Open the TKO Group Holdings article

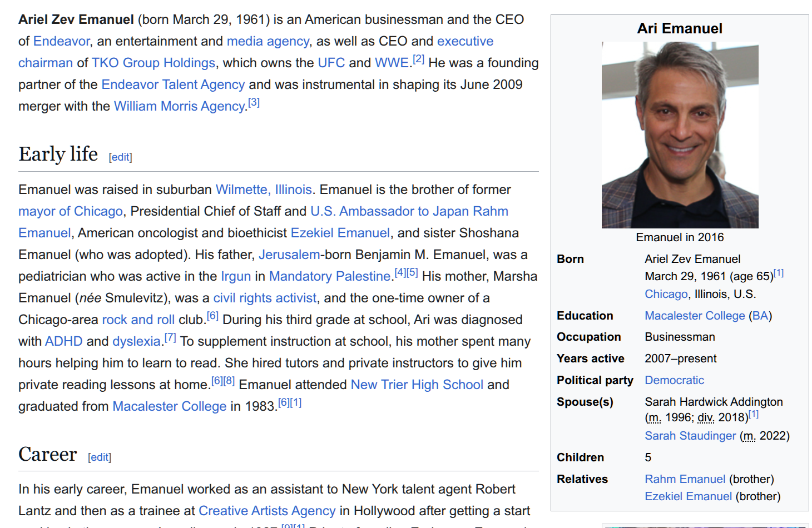pos(154,63)
